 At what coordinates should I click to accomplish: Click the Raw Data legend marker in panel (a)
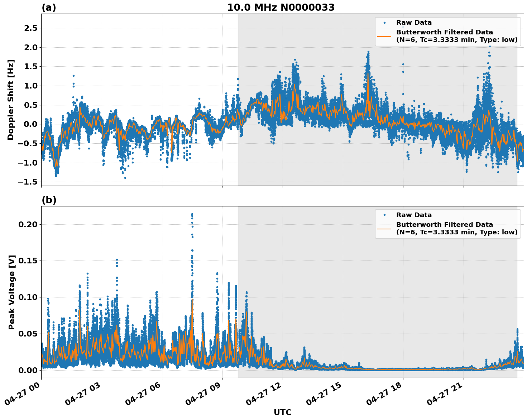[385, 22]
